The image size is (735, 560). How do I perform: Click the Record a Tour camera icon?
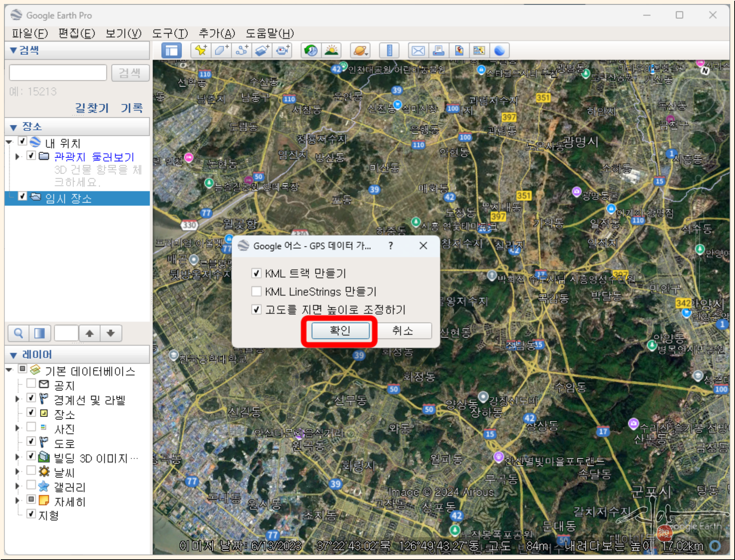(x=283, y=50)
